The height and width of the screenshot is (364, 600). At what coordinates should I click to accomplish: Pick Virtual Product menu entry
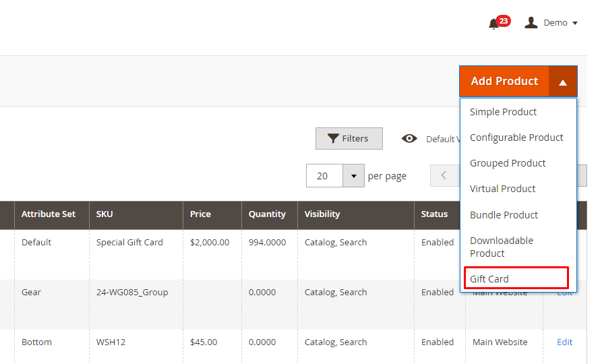[x=502, y=189]
